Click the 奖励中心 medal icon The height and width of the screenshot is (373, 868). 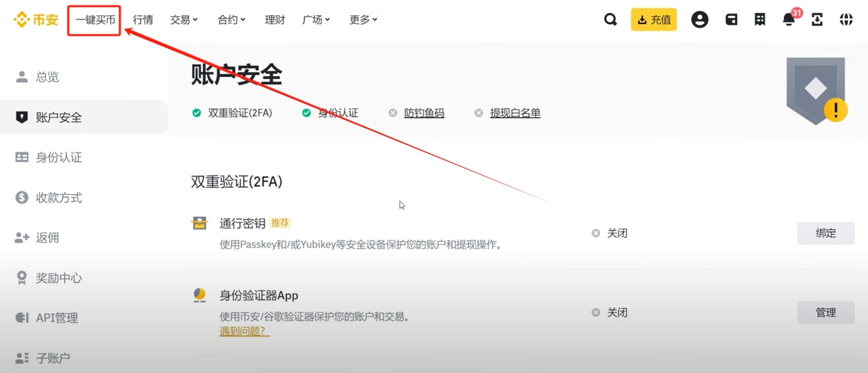pos(22,277)
